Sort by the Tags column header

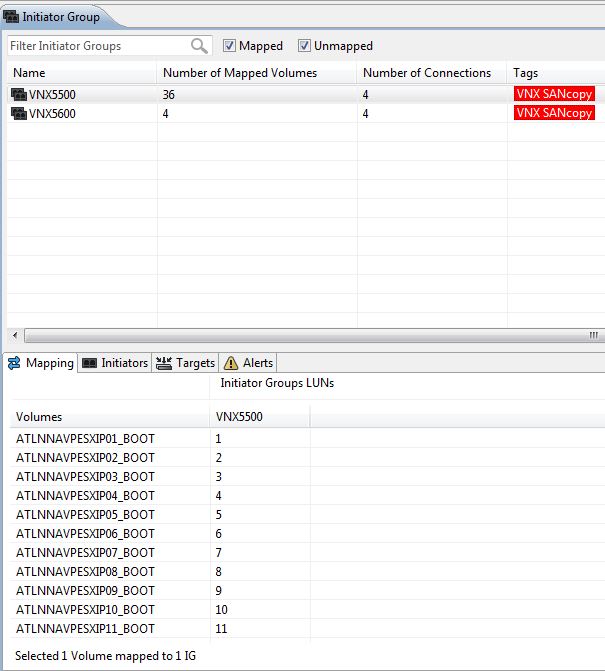coord(556,73)
